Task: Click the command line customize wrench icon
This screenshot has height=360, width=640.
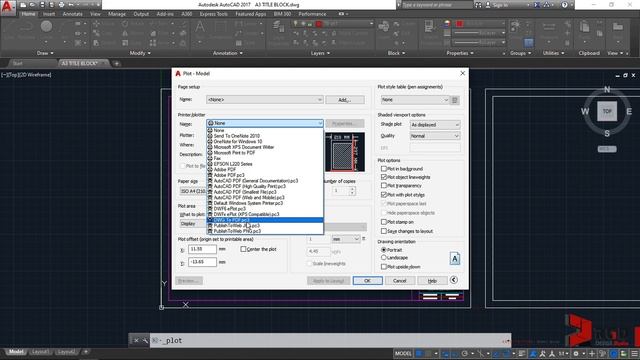Action: (x=145, y=340)
